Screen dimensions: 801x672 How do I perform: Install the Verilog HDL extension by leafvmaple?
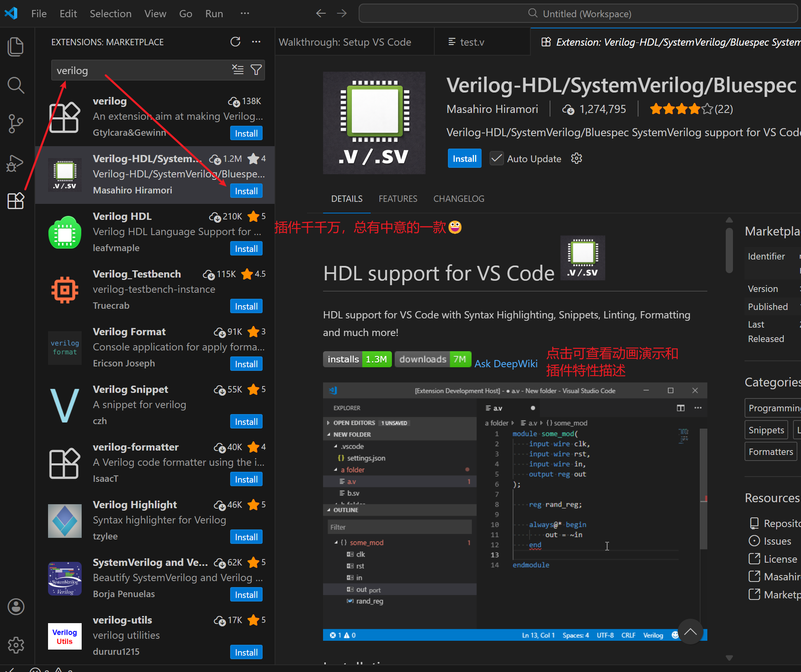tap(246, 249)
